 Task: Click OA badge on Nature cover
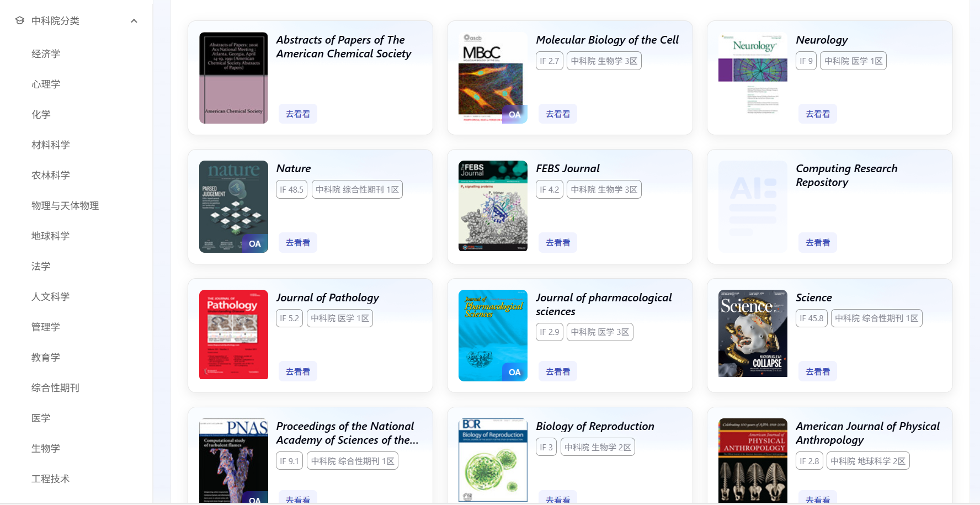pyautogui.click(x=255, y=243)
